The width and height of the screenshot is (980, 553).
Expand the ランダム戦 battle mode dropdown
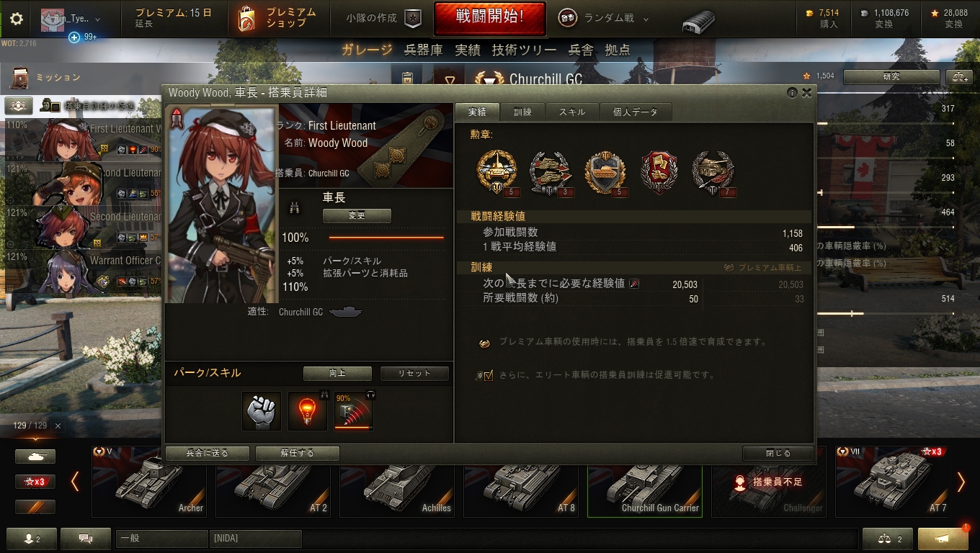click(604, 19)
